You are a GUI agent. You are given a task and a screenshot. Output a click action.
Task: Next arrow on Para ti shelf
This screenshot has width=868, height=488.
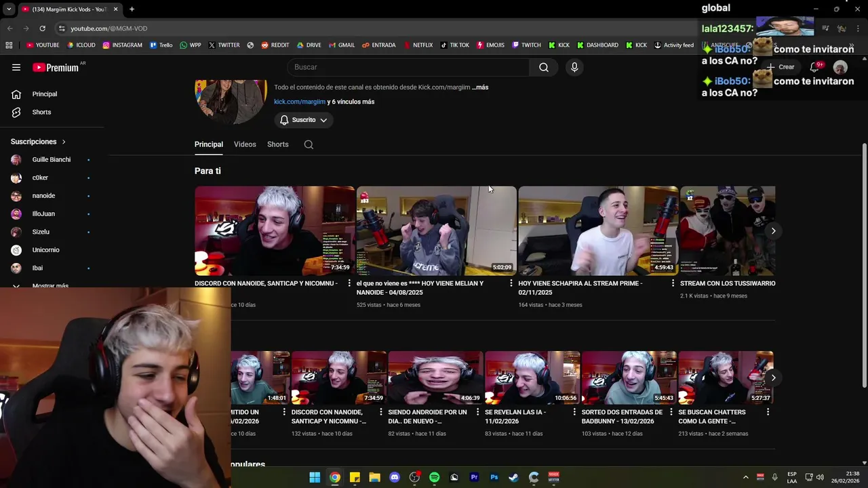point(773,231)
